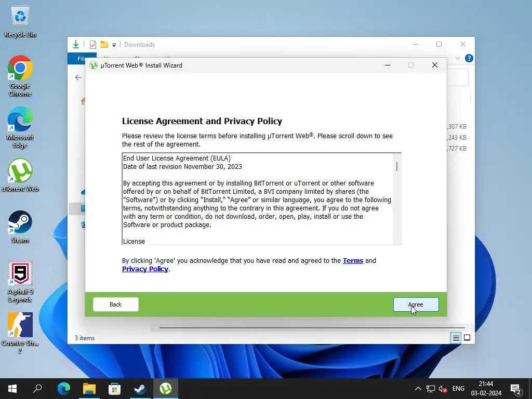Click the folder icon in Downloads title bar
Viewport: 532px width, 399px height.
(104, 45)
